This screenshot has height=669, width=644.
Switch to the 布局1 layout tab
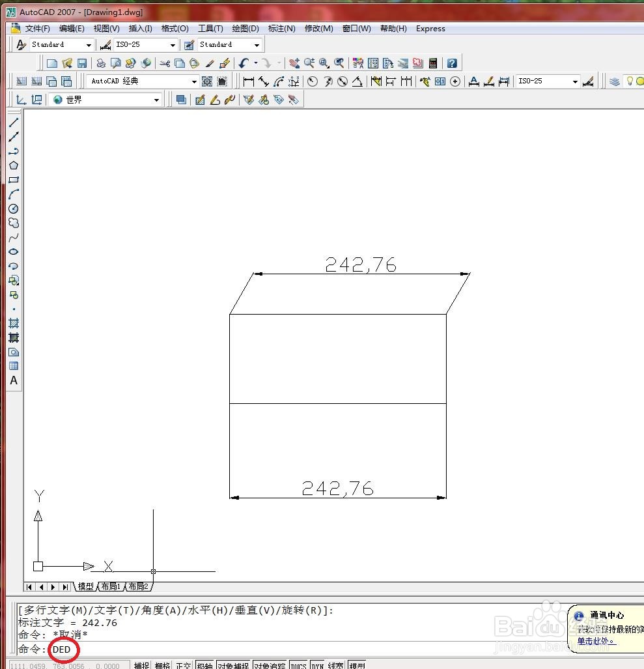(111, 587)
